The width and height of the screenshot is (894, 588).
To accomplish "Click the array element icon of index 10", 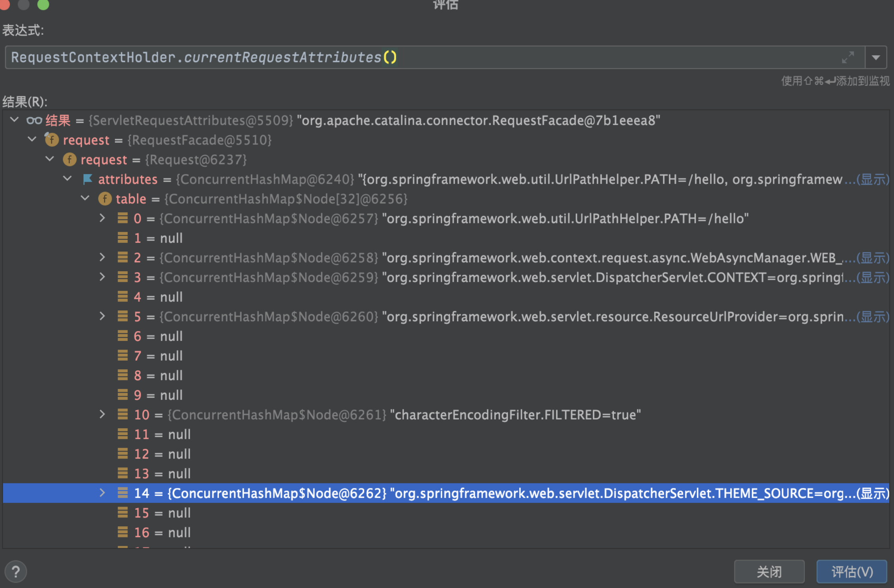I will (x=123, y=414).
